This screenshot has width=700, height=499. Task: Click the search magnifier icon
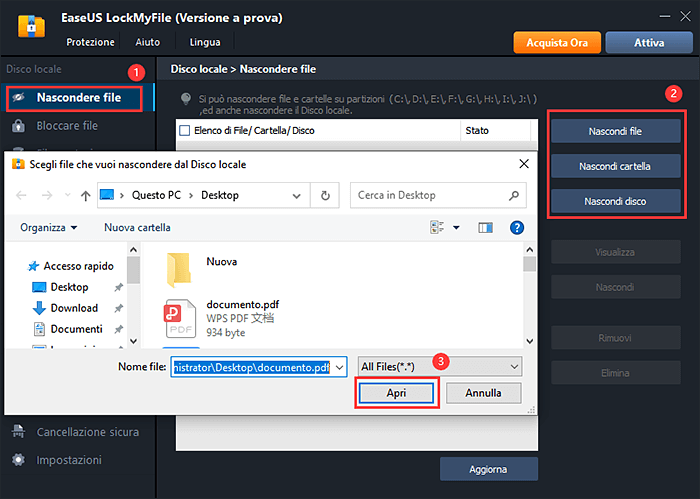point(514,195)
